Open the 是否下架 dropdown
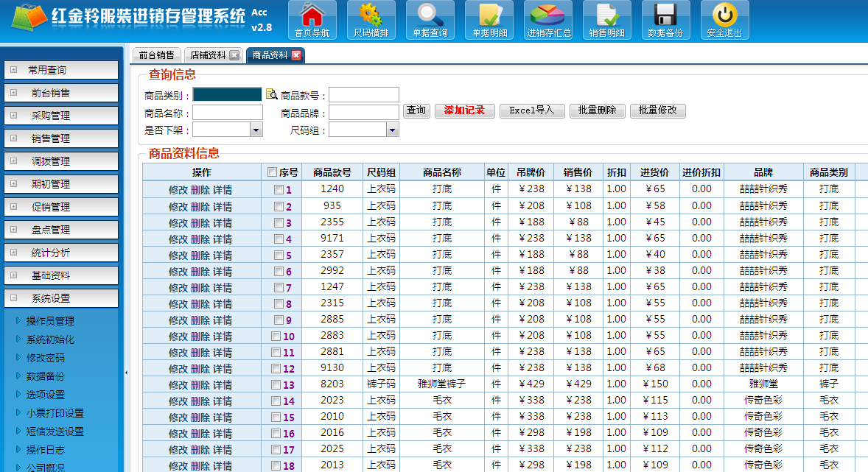 256,130
